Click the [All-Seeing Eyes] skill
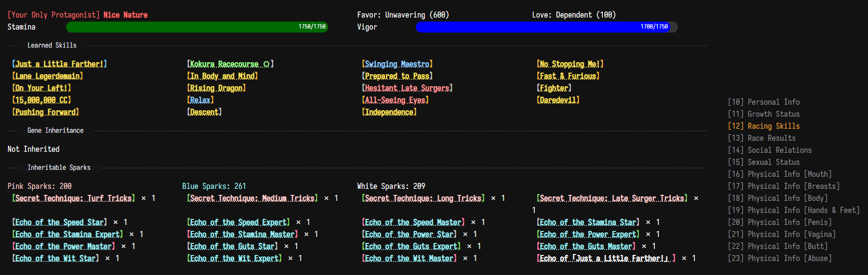Screen dimensions: 868x275 tap(395, 100)
